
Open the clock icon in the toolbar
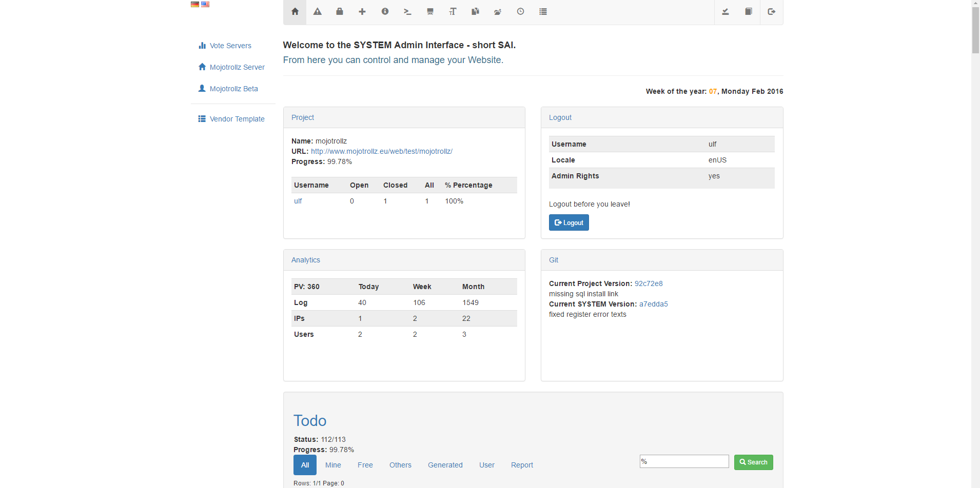[520, 12]
